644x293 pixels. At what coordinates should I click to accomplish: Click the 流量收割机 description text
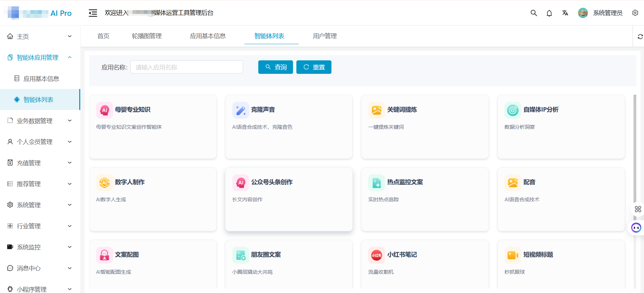381,272
